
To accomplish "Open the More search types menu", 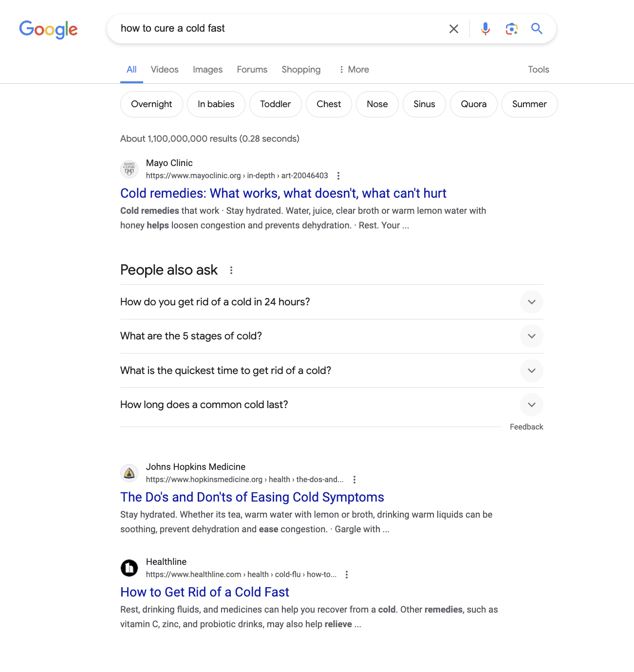I will pos(354,69).
